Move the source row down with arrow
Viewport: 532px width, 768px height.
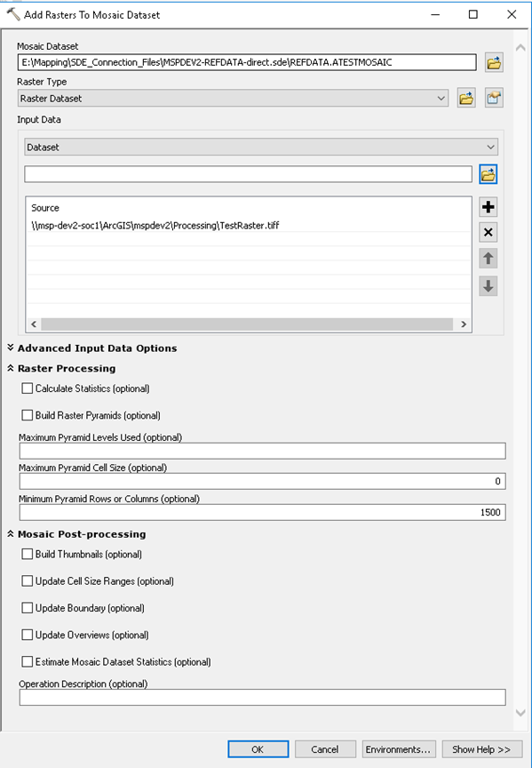[488, 286]
